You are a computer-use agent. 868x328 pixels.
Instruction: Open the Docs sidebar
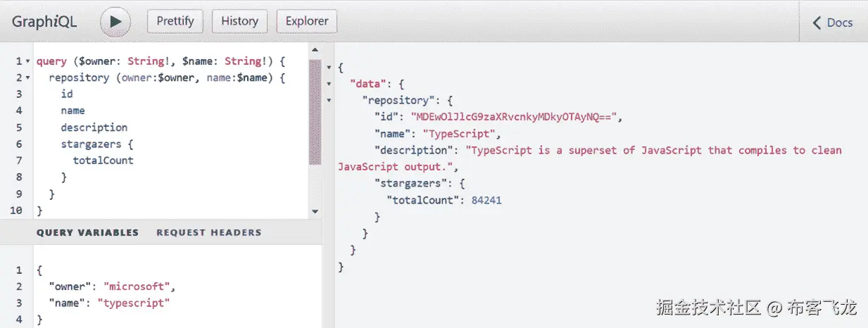coord(833,23)
